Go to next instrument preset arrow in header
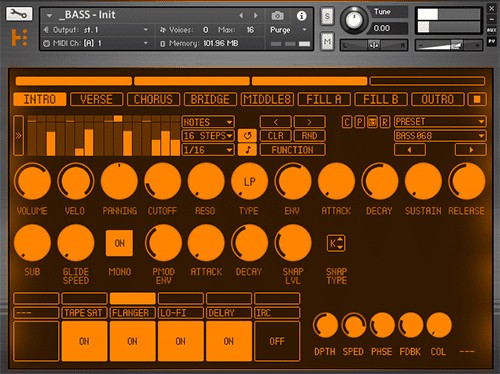This screenshot has height=374, width=500. [x=256, y=15]
